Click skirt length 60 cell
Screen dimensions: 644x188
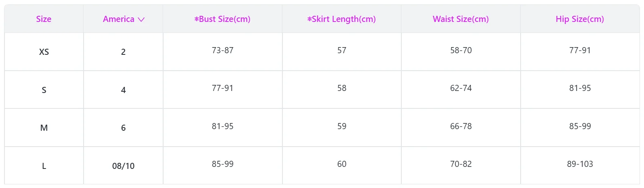(x=342, y=164)
